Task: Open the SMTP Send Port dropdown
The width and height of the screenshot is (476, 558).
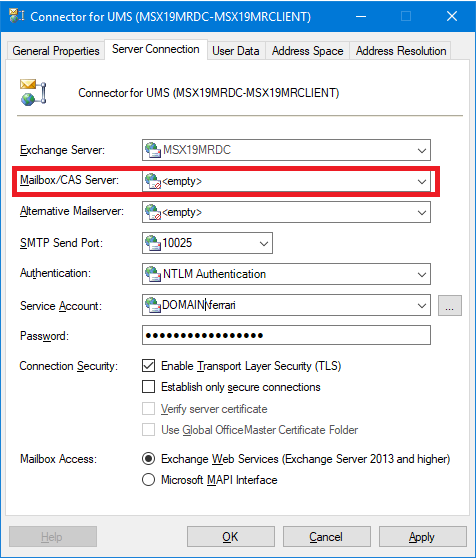Action: (x=264, y=243)
